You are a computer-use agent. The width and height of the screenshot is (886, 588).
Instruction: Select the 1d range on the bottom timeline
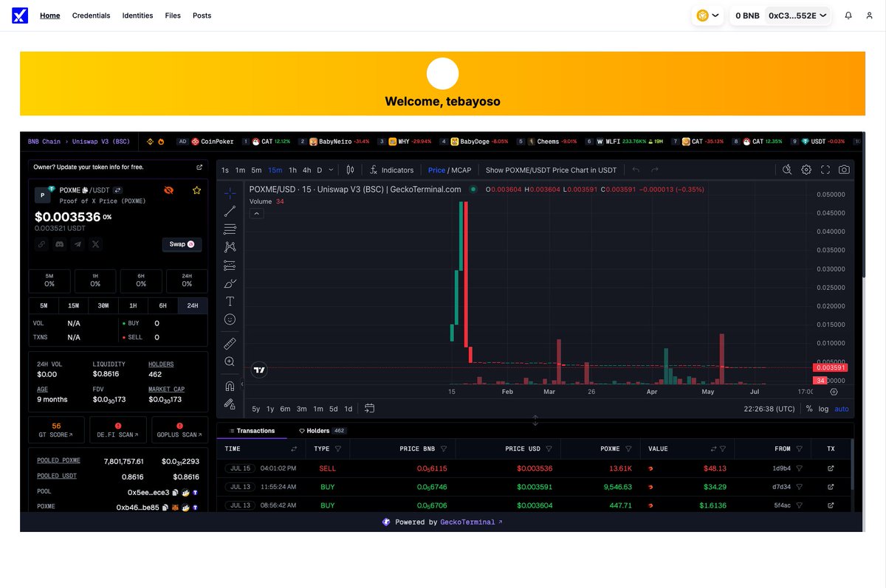click(x=349, y=408)
